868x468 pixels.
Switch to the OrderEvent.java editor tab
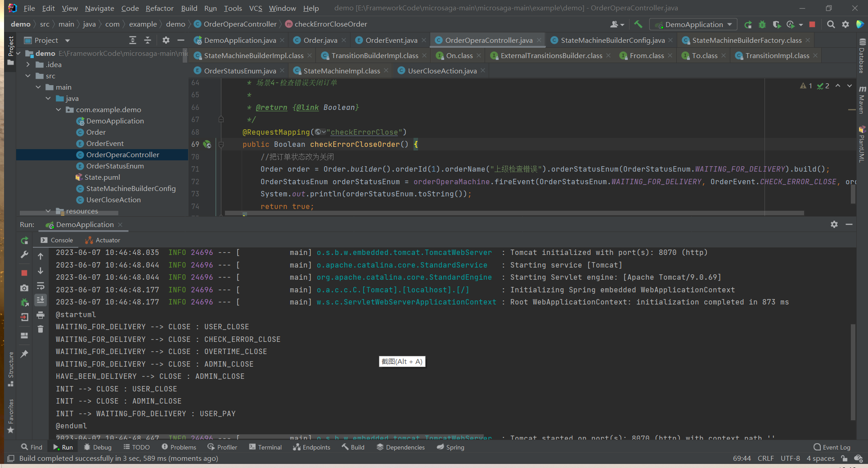(x=391, y=41)
